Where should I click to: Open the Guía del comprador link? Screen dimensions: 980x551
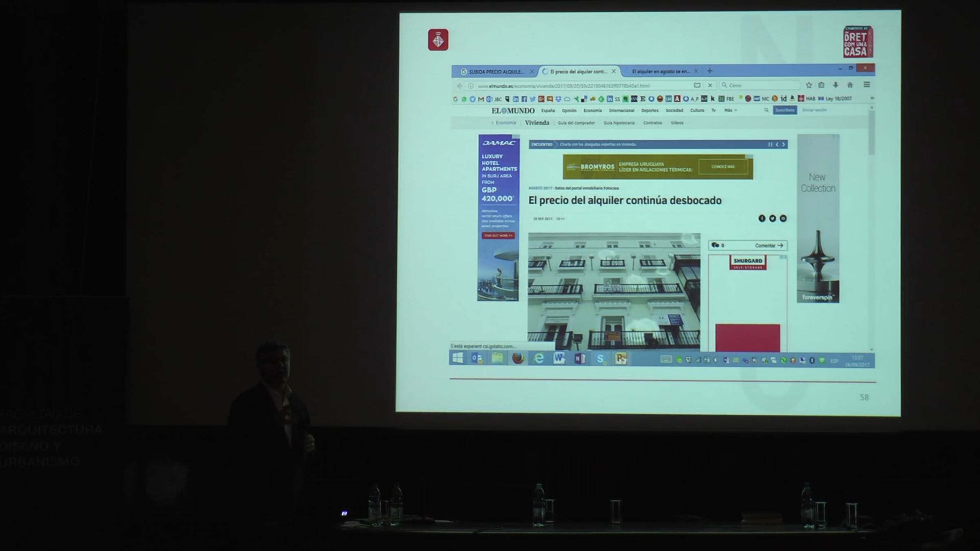click(576, 123)
